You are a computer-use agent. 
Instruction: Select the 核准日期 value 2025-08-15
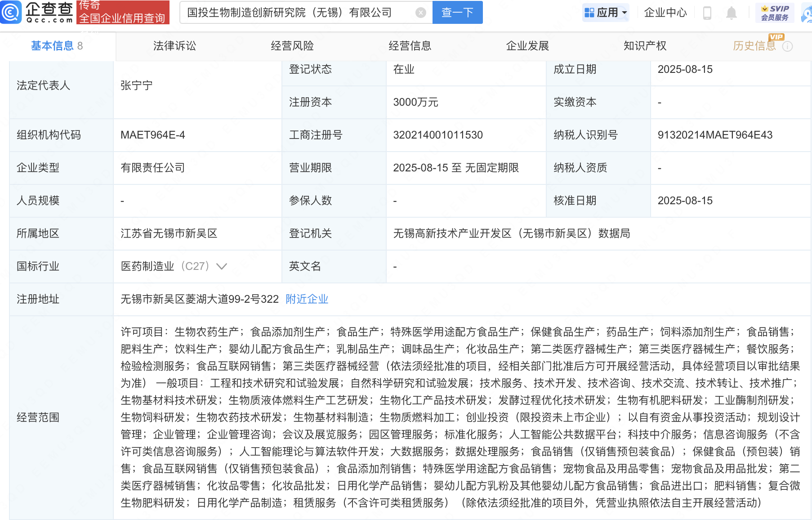point(685,201)
